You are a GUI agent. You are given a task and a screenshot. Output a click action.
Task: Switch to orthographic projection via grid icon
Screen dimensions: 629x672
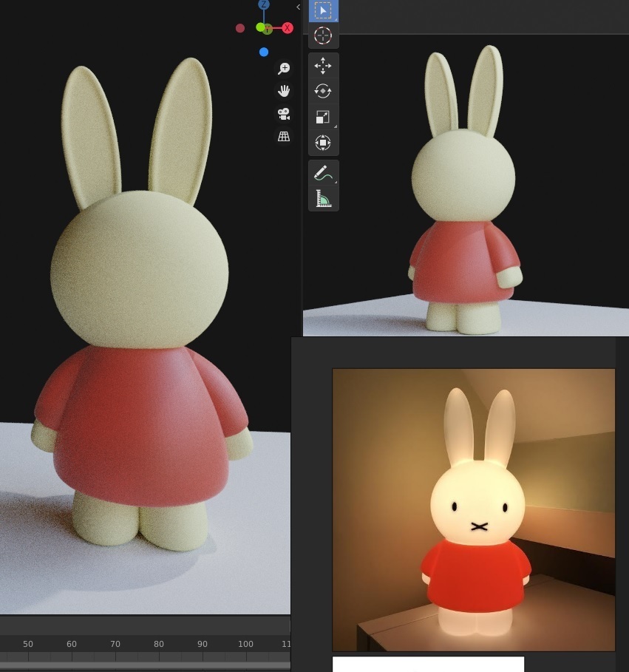(283, 136)
